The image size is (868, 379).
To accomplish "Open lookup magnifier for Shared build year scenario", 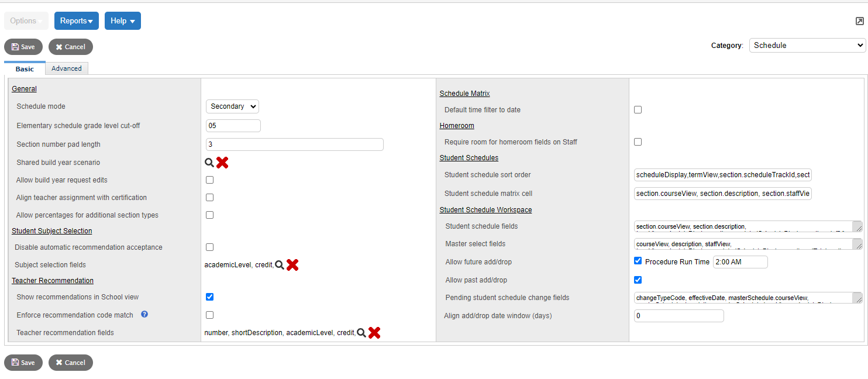I will click(209, 162).
